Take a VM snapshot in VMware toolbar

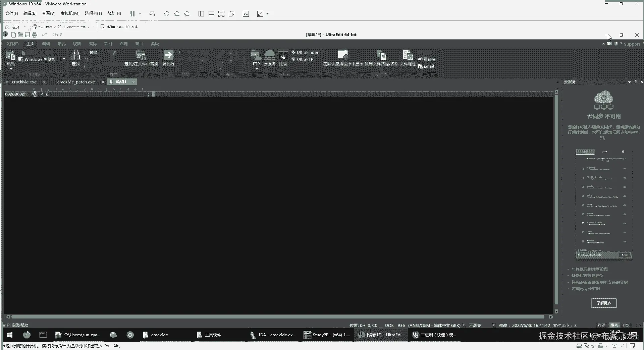166,14
